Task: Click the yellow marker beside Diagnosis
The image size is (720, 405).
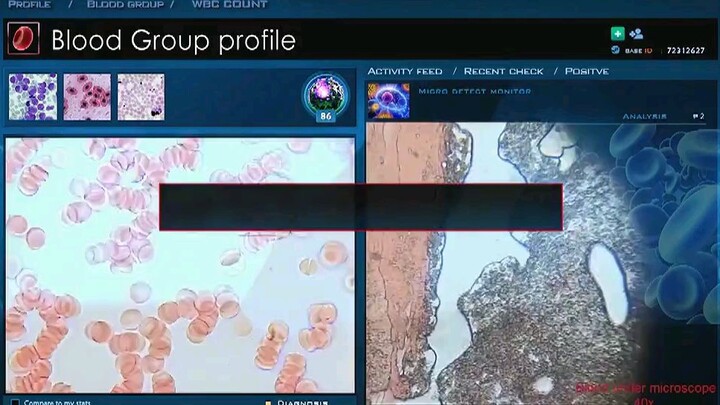Action: pos(268,403)
